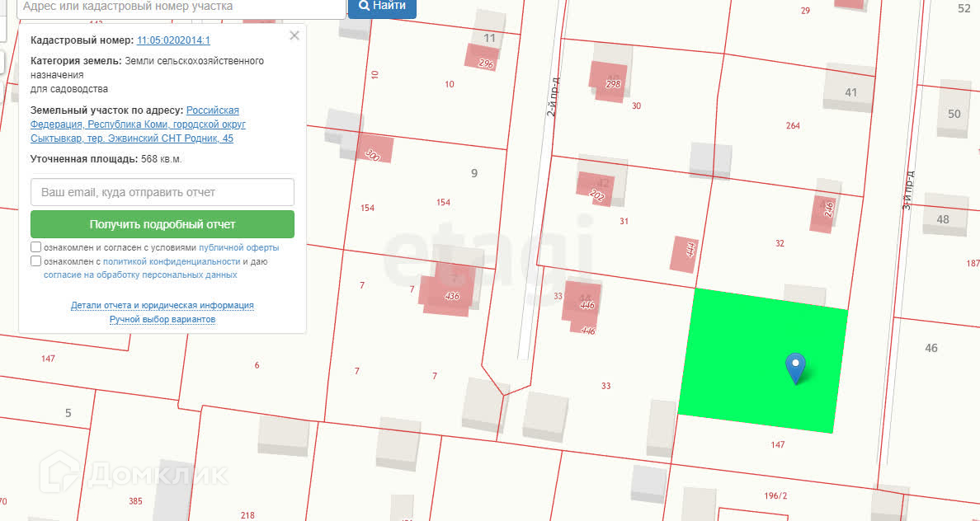
Task: Click Ручной выбор вариантов link
Action: point(163,319)
